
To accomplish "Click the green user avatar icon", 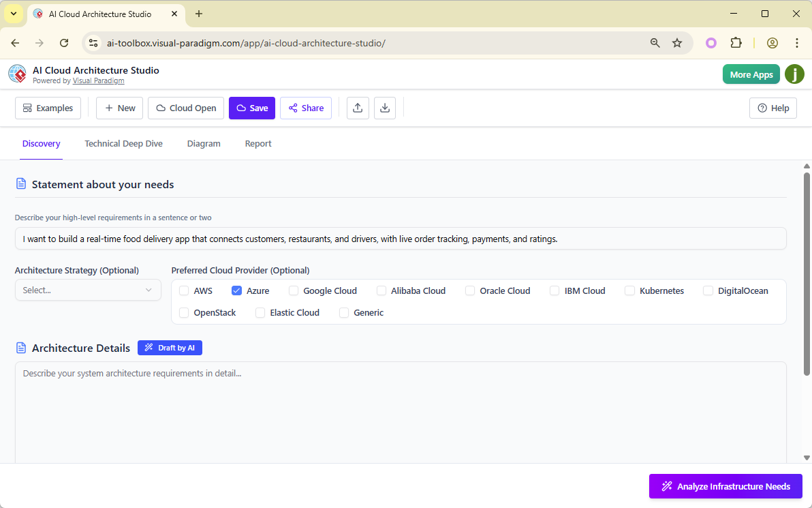I will 794,74.
